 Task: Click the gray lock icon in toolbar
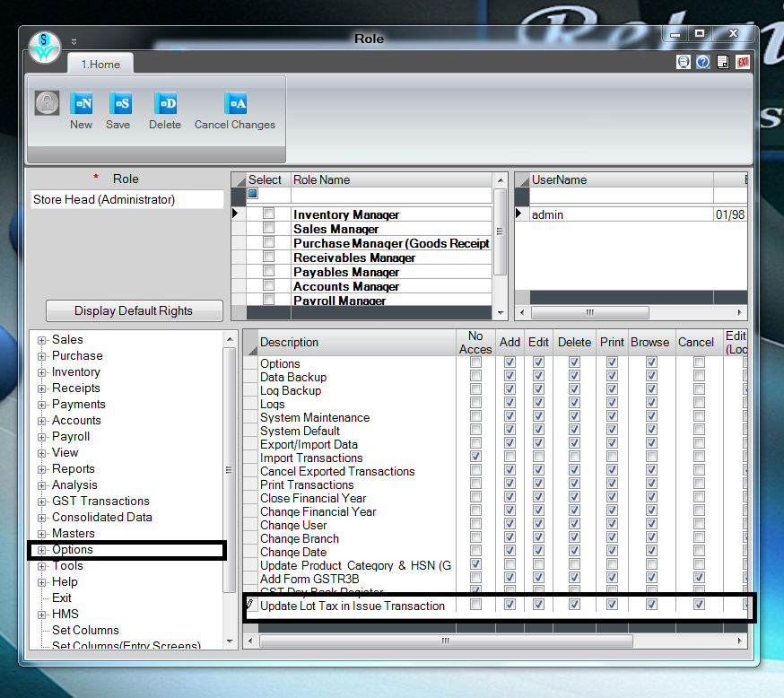pyautogui.click(x=47, y=103)
